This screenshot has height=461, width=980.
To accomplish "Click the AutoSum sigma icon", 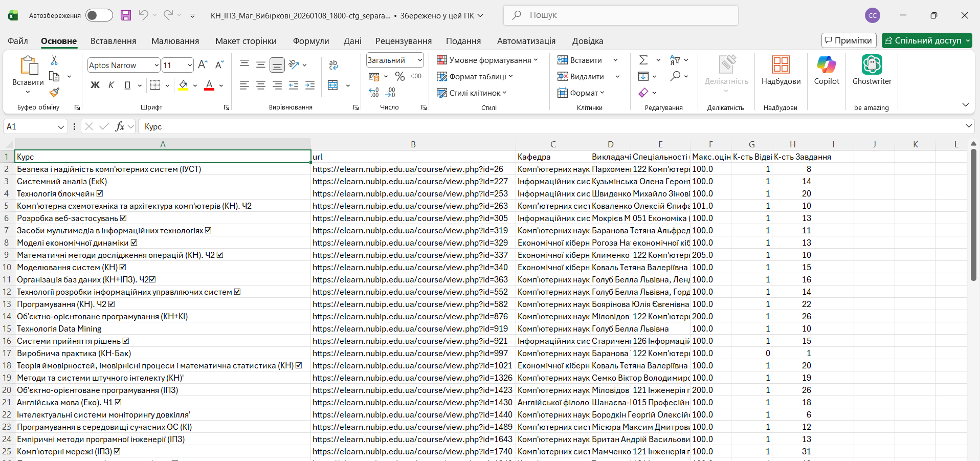I will [643, 60].
